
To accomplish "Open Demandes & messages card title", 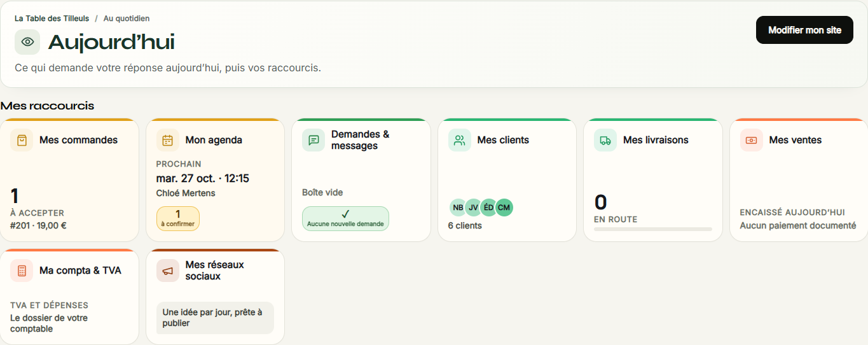I will tap(360, 140).
